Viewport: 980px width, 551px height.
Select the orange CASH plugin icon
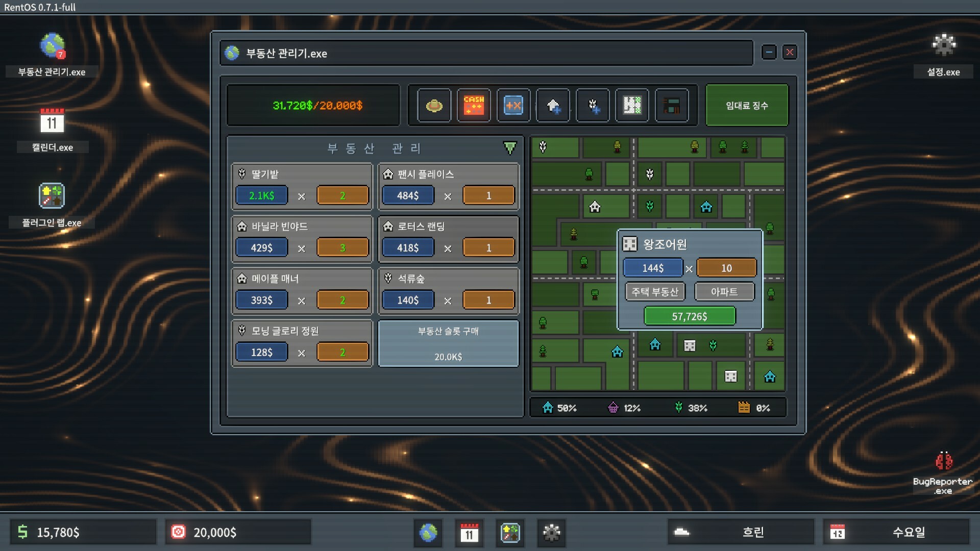coord(474,106)
